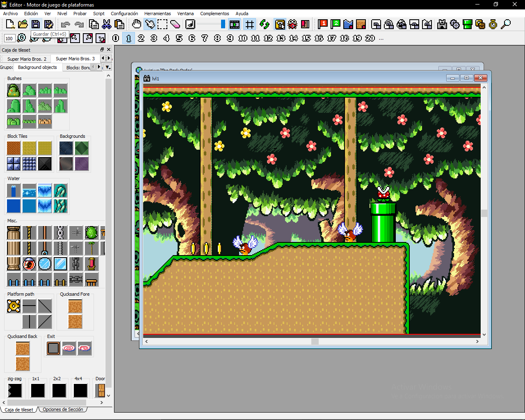525x420 pixels.
Task: Select the Hand scroll tool
Action: tap(137, 24)
